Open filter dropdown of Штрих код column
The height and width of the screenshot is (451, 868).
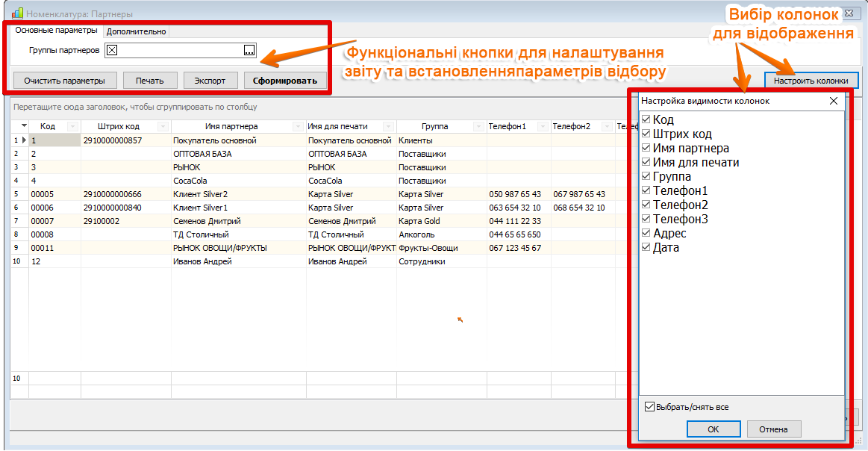pos(163,126)
